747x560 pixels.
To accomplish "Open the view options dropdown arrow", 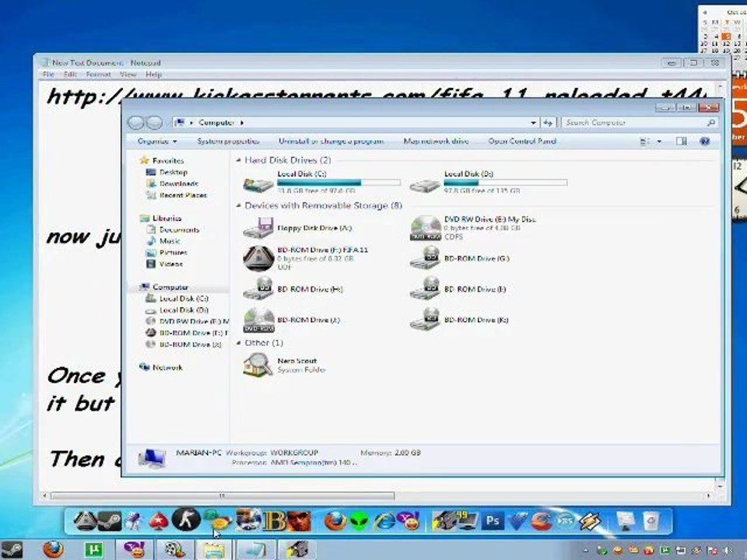I will (x=659, y=142).
